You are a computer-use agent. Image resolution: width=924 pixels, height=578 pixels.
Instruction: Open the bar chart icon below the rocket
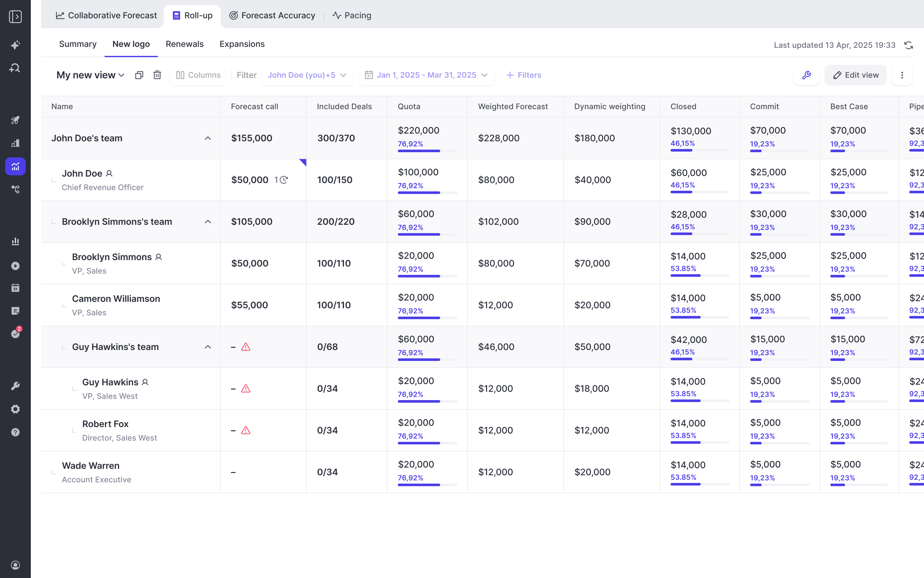click(15, 143)
